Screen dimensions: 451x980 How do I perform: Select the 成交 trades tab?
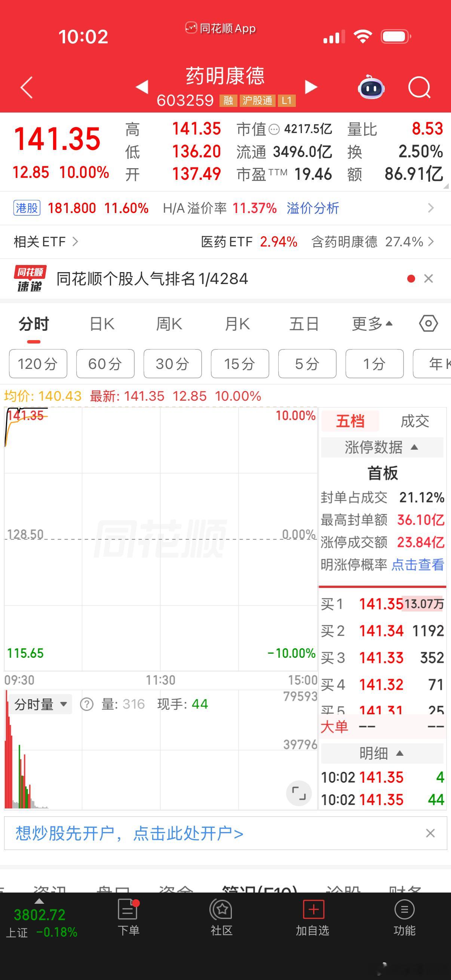pos(414,421)
